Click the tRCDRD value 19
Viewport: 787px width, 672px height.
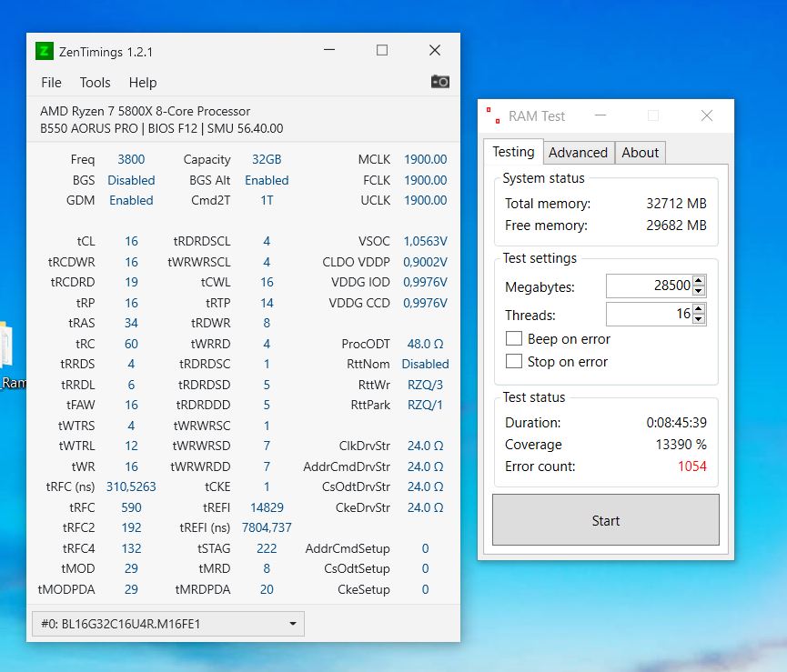pyautogui.click(x=131, y=282)
